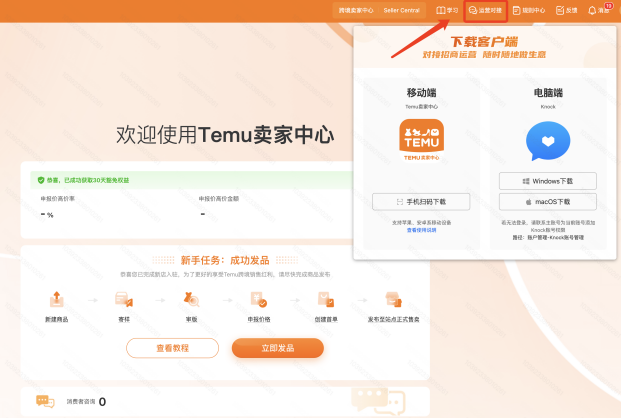Image resolution: width=622 pixels, height=418 pixels.
Task: Click the 创建首单 first order step icon
Action: [326, 299]
